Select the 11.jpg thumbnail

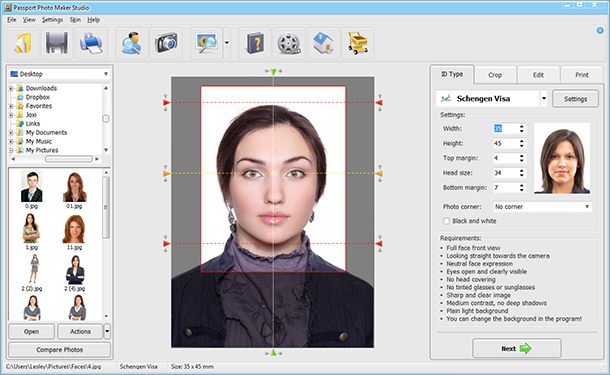(74, 232)
